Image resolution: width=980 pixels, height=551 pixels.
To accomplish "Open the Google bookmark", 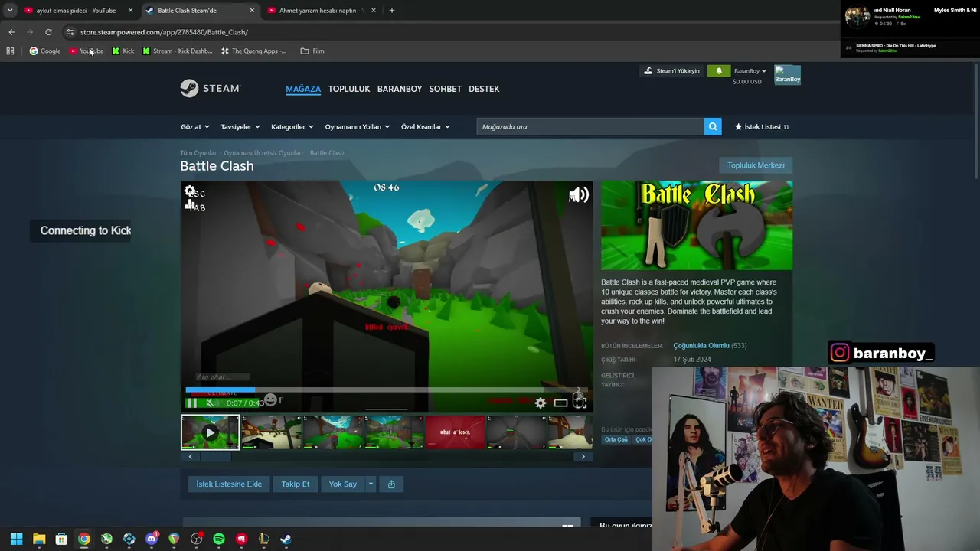I will click(45, 51).
